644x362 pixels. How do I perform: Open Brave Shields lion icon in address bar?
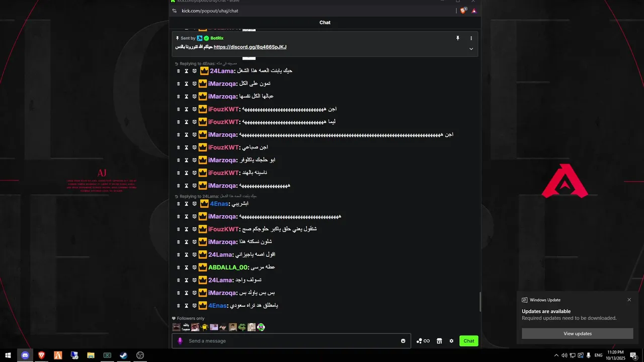click(463, 11)
